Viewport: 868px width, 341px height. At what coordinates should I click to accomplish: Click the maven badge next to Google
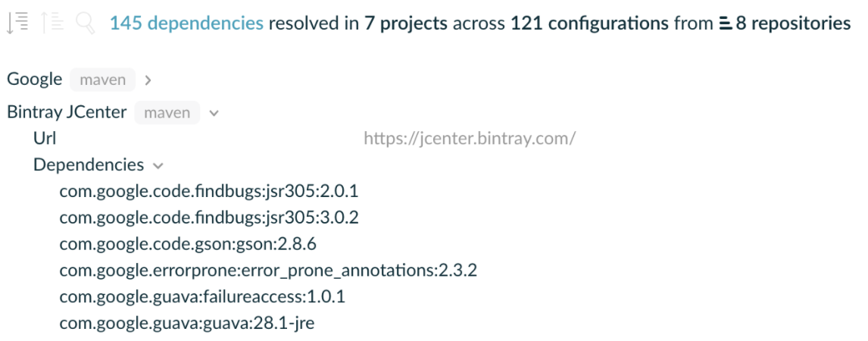(103, 80)
